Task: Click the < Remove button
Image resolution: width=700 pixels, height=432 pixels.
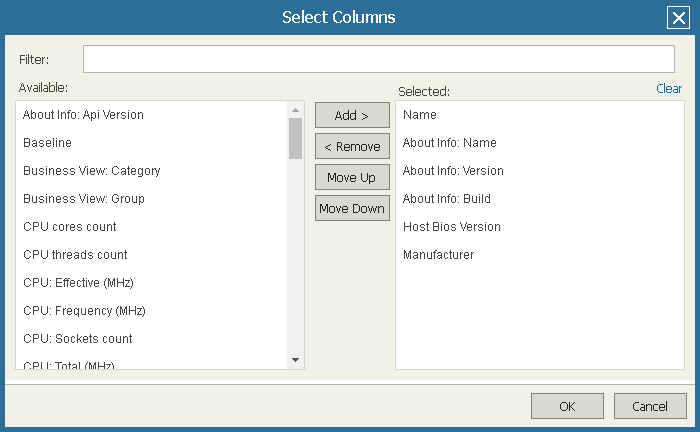Action: pos(352,146)
